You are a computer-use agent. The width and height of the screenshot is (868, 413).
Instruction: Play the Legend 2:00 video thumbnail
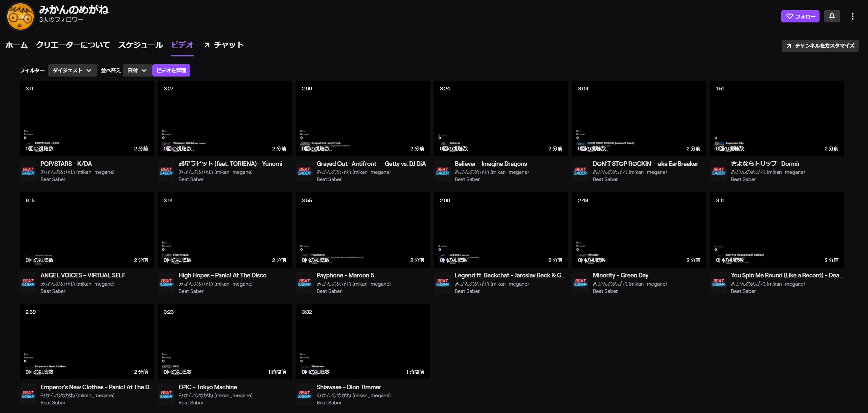tap(501, 230)
